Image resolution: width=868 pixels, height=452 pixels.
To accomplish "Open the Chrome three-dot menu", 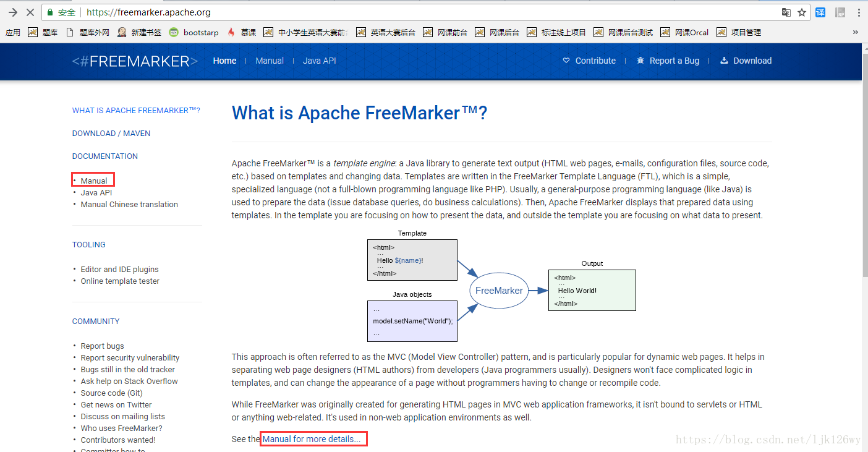I will pos(859,12).
